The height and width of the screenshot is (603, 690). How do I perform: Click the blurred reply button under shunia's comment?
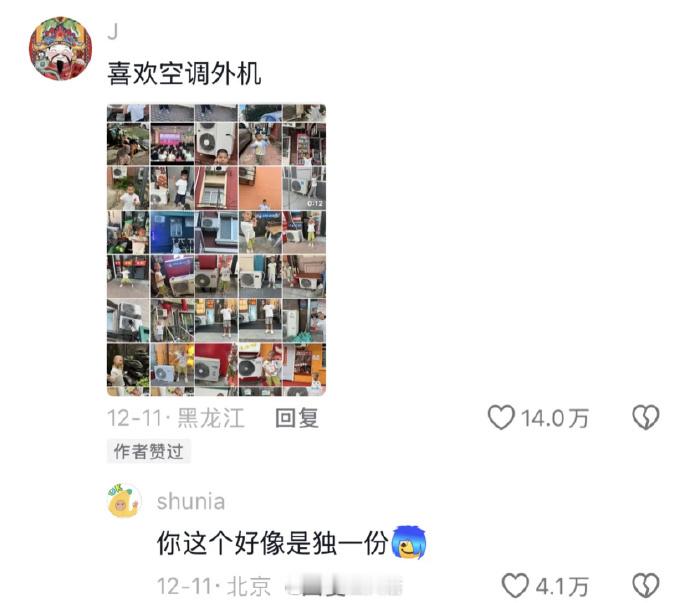click(343, 586)
